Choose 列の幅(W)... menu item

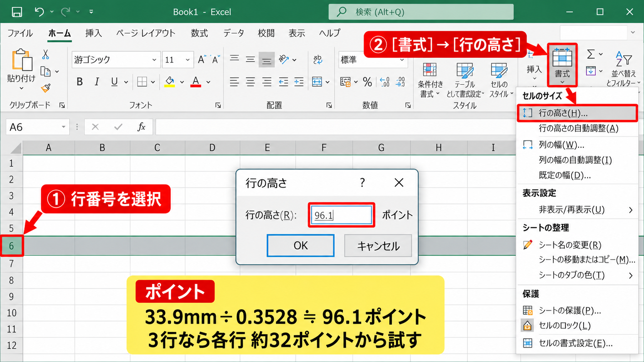(x=577, y=145)
